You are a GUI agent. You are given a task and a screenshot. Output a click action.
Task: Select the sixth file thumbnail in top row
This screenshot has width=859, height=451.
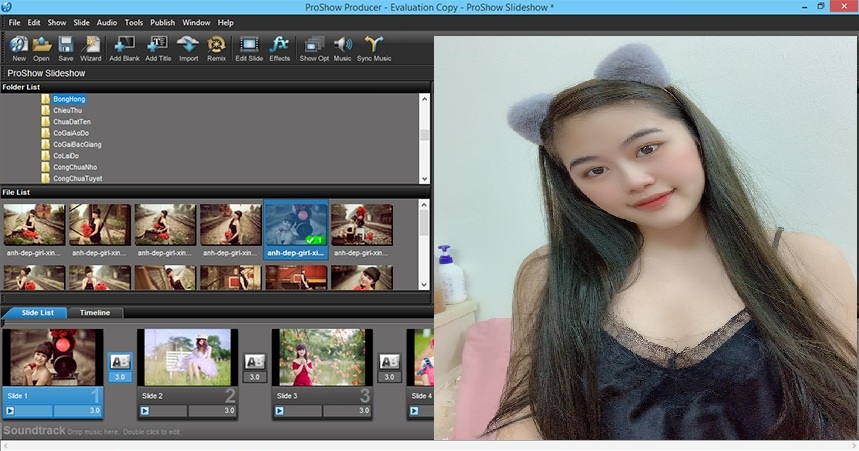pyautogui.click(x=362, y=225)
